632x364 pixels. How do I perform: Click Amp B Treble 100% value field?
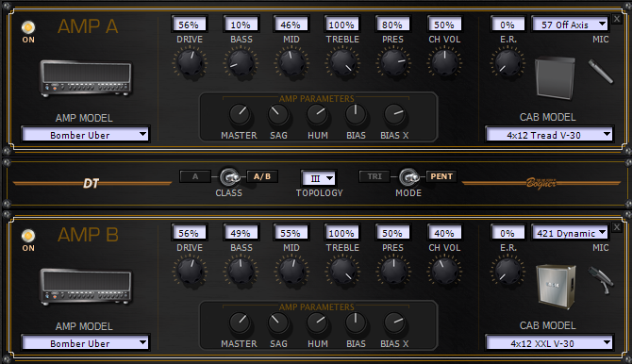(341, 233)
